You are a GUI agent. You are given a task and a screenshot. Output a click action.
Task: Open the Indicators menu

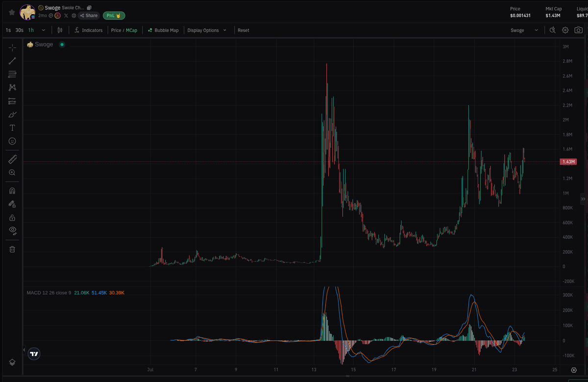click(89, 30)
